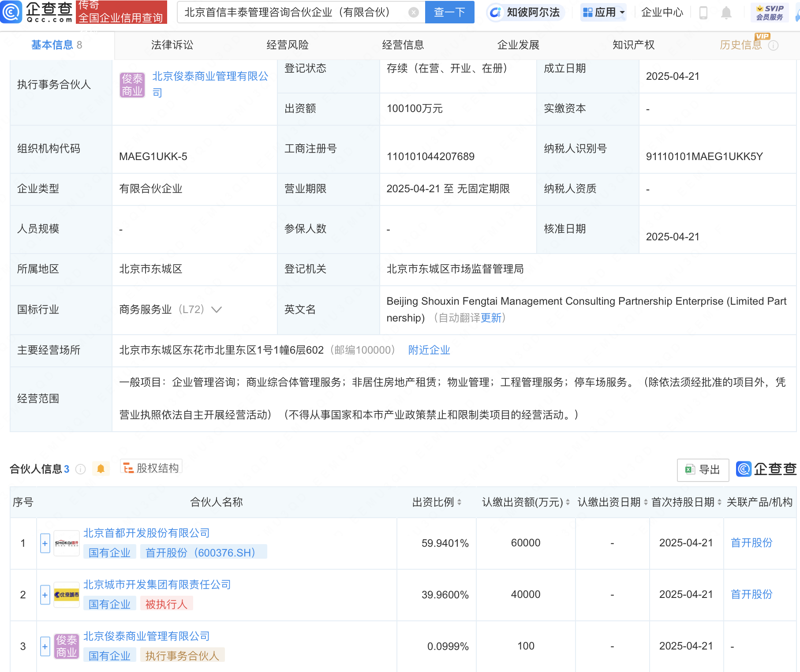This screenshot has width=800, height=672.
Task: Switch to 基本信息 tab
Action: [56, 45]
